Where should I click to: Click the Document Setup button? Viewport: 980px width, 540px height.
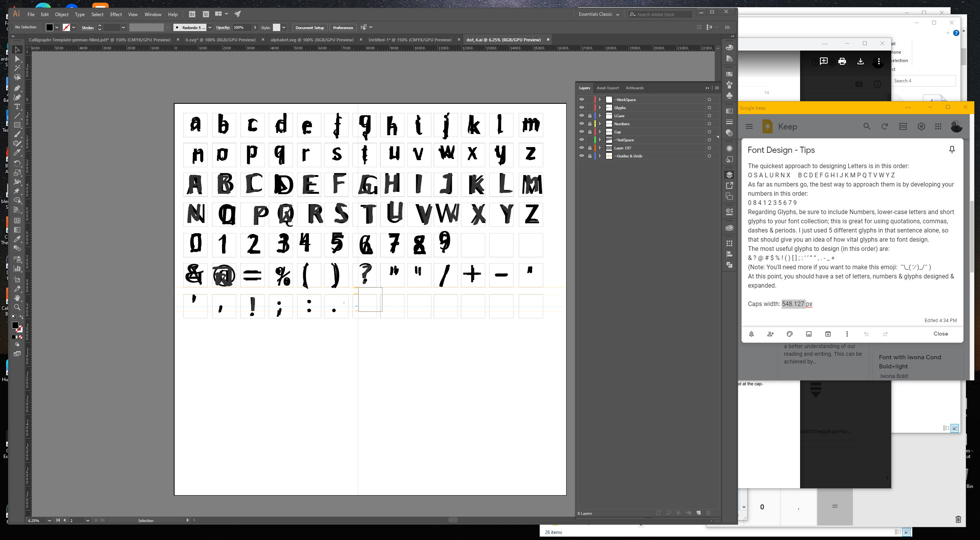309,28
